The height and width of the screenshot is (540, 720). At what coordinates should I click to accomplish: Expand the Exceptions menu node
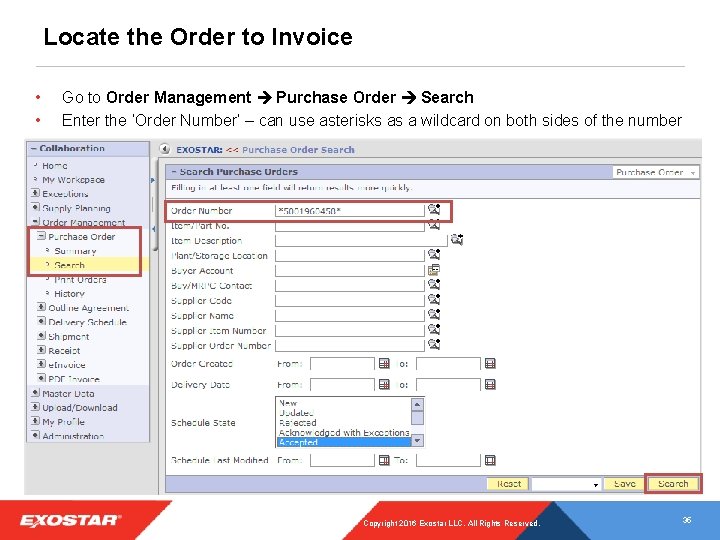tap(35, 193)
